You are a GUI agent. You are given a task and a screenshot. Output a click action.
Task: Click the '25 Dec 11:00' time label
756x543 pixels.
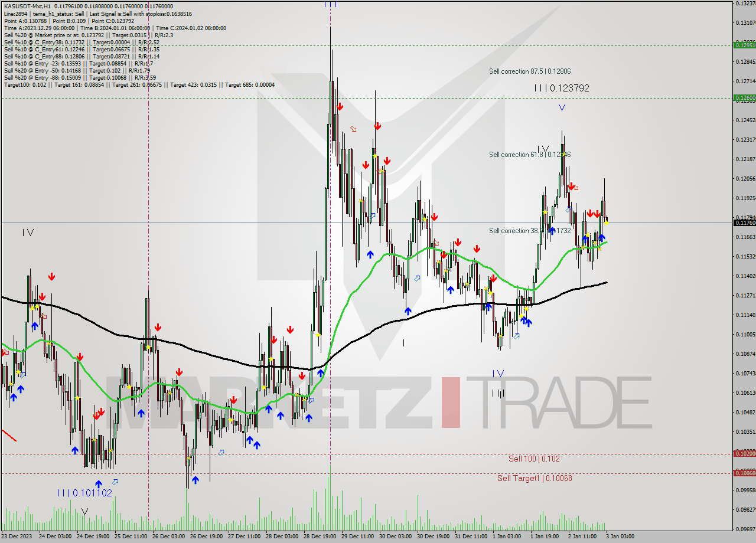point(131,537)
